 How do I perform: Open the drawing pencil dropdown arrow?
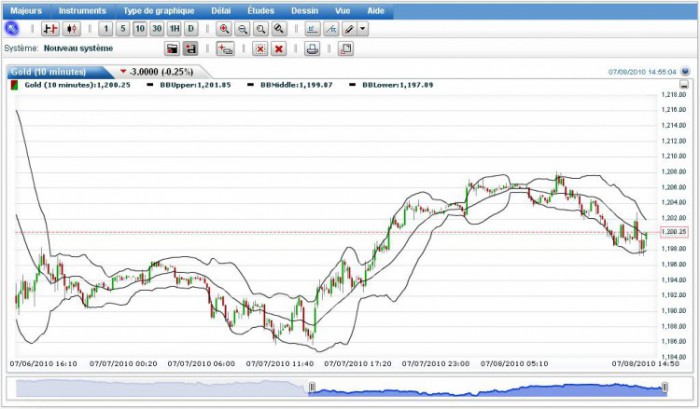[363, 29]
